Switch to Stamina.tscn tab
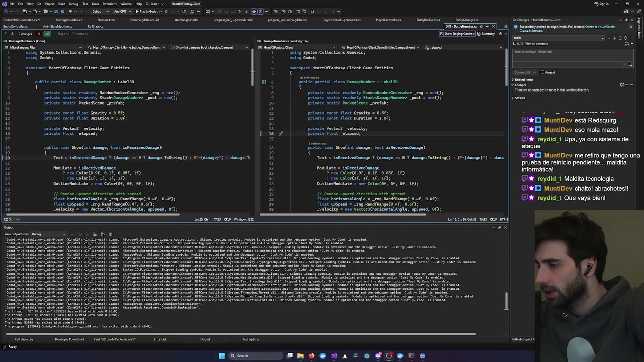644x362 pixels. click(x=106, y=20)
